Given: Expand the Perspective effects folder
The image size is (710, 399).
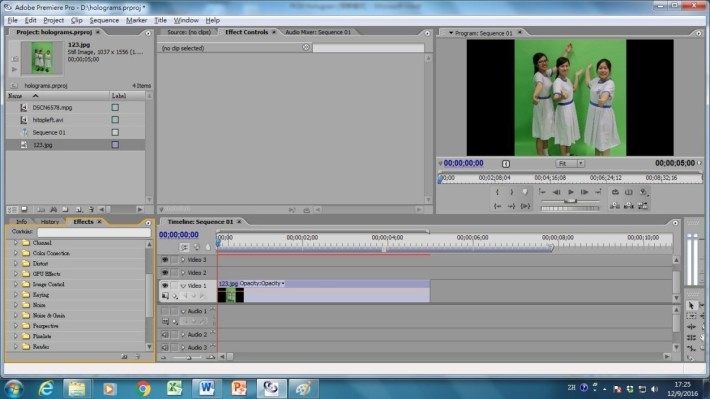Looking at the screenshot, I should [15, 326].
